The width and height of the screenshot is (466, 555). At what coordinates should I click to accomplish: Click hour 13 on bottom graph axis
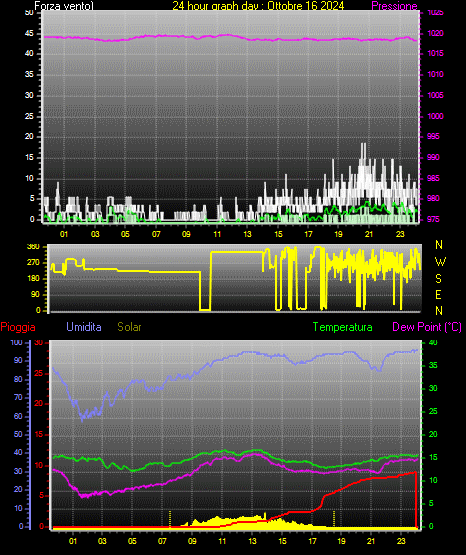pos(252,541)
